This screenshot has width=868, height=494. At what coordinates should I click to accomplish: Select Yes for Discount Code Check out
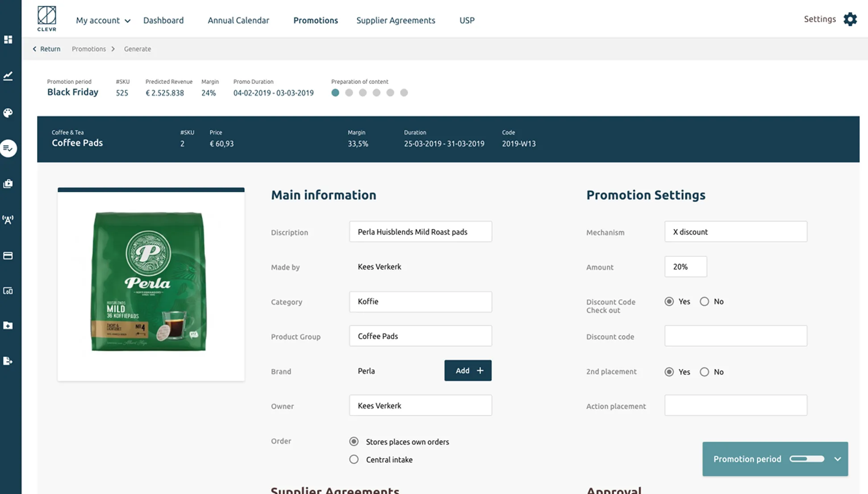click(669, 302)
